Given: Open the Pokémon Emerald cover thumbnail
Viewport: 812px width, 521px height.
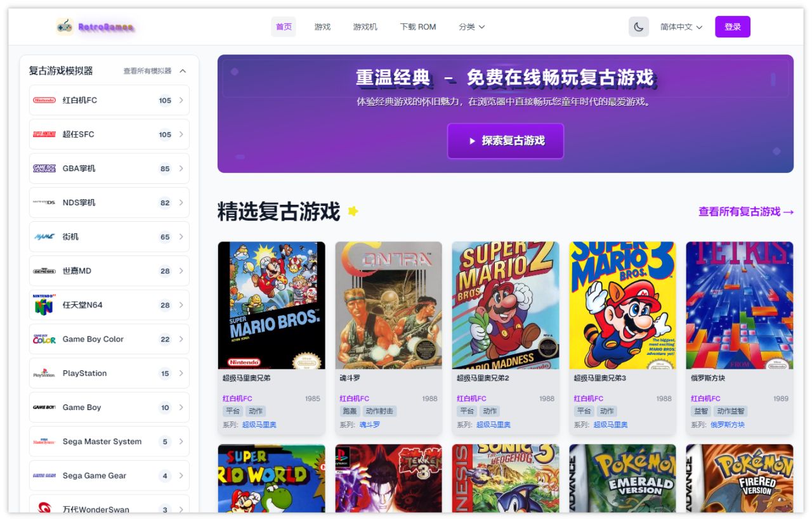Looking at the screenshot, I should [623, 478].
